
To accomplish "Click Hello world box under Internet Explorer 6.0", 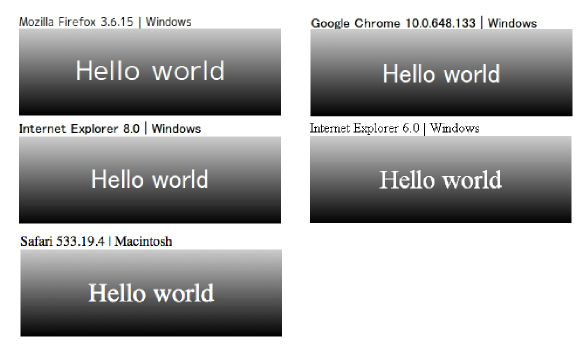I will click(441, 179).
